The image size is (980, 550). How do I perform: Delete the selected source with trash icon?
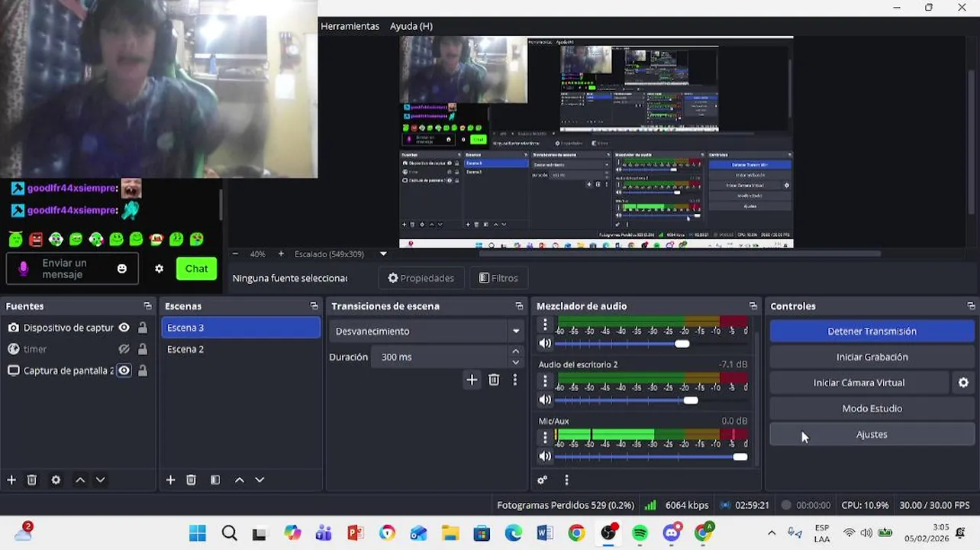tap(32, 480)
